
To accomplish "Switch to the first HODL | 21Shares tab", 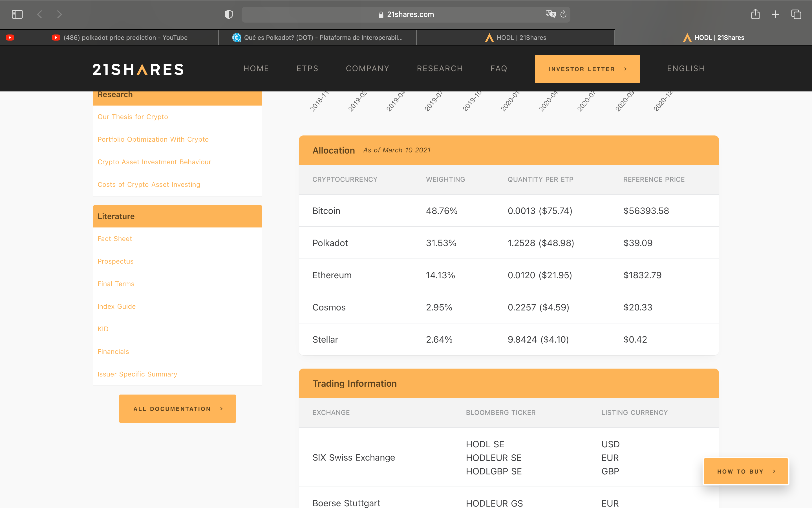I will 515,38.
